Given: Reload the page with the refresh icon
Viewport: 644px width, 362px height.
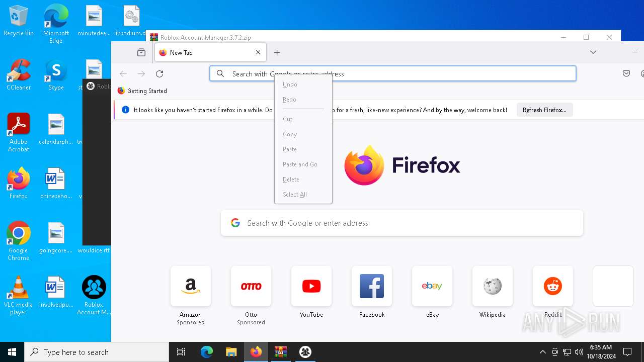Looking at the screenshot, I should tap(159, 74).
